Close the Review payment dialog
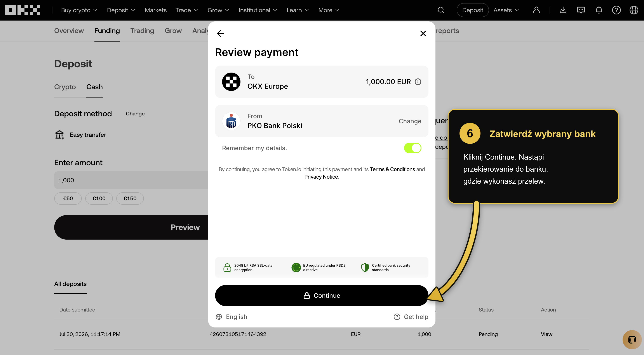The width and height of the screenshot is (644, 355). pos(423,33)
